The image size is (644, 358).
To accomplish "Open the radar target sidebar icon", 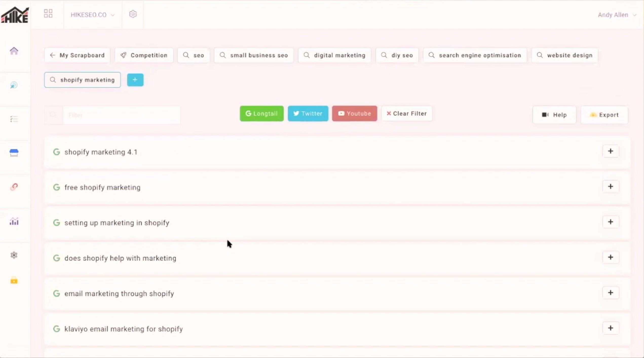I will coord(14,85).
